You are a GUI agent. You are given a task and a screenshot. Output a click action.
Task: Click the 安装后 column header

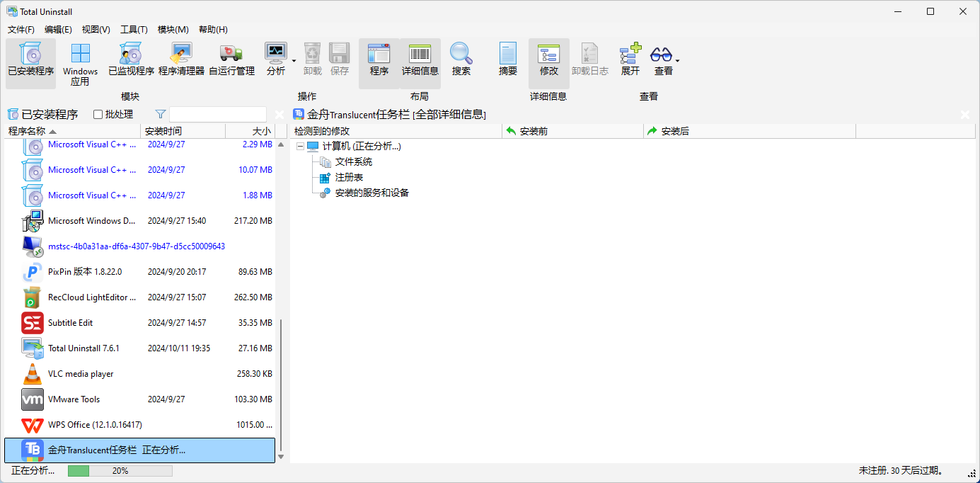pyautogui.click(x=749, y=131)
